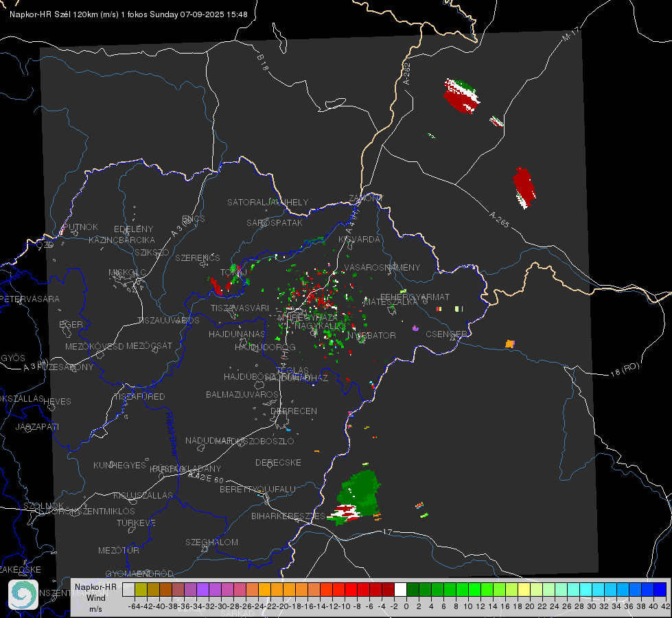Click the pale yellow 18–20 m/s swatch
The height and width of the screenshot is (618, 672).
coord(524,589)
